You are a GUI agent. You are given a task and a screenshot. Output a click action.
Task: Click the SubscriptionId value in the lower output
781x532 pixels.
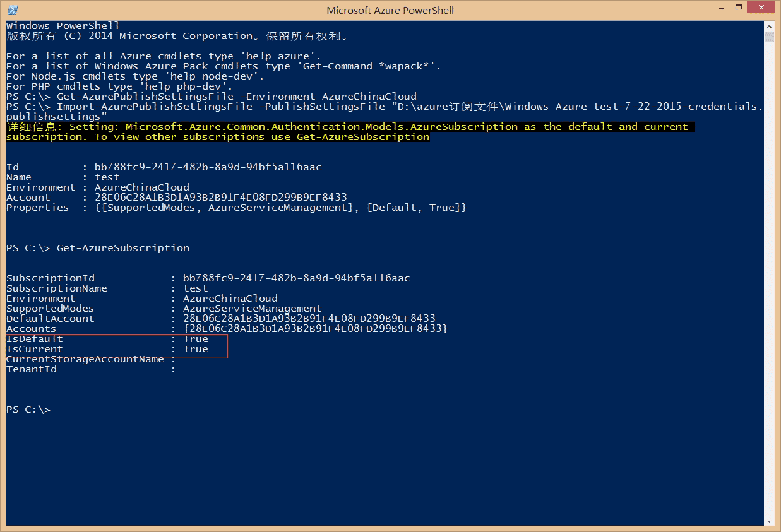point(296,278)
